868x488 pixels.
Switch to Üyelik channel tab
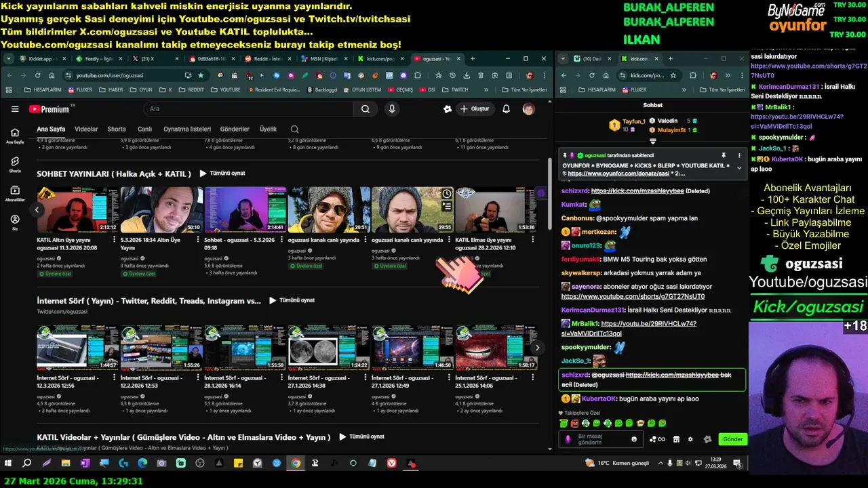(268, 129)
